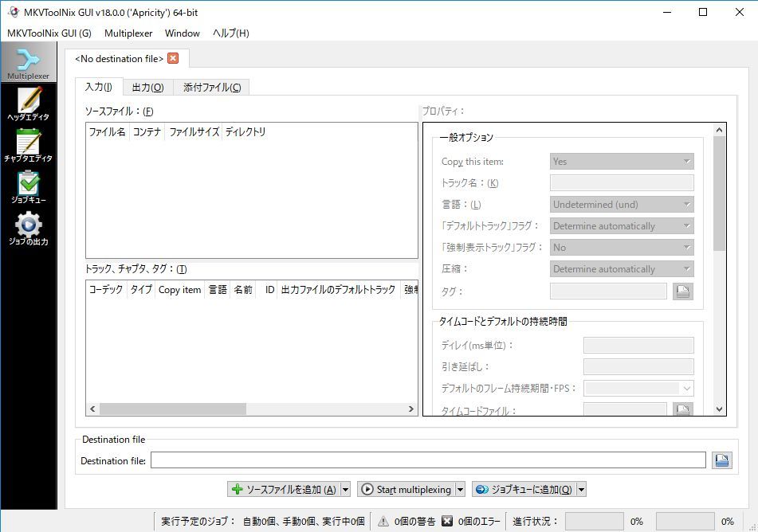Click the ファイルサイズ column header
The image size is (758, 532).
tap(194, 132)
